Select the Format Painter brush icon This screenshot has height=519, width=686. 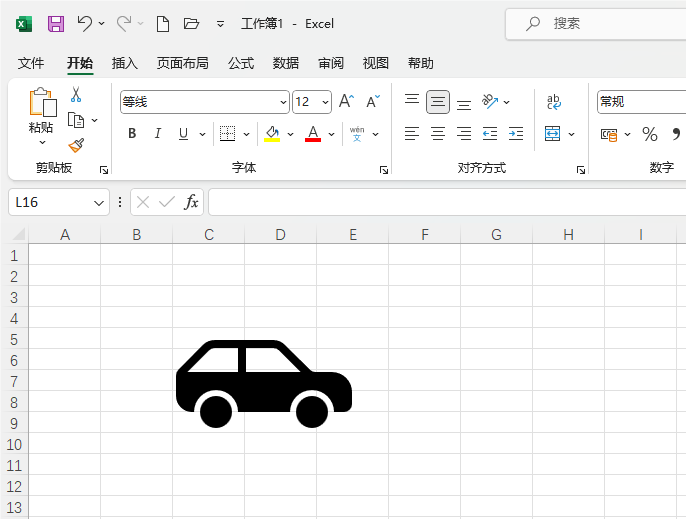click(76, 145)
